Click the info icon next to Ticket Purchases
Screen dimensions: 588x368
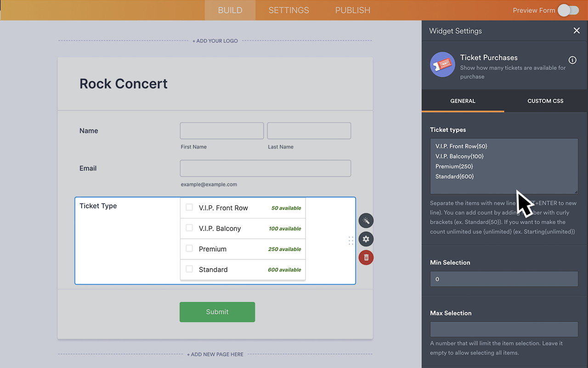[572, 60]
